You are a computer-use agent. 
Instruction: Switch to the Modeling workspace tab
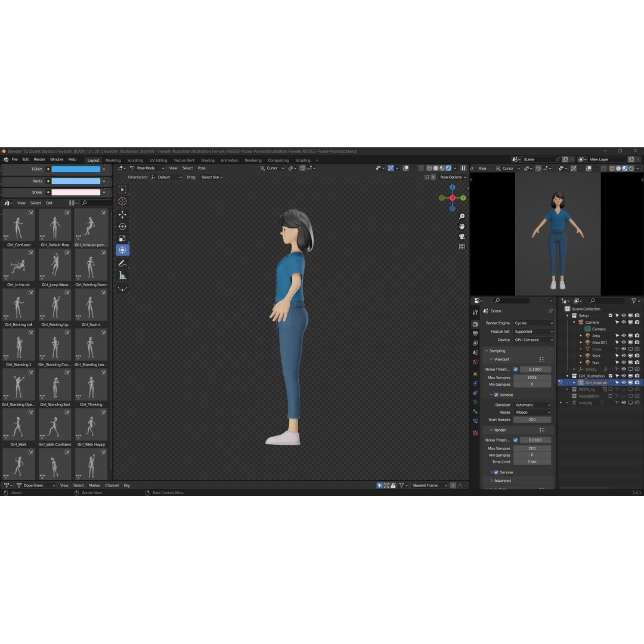pos(113,160)
